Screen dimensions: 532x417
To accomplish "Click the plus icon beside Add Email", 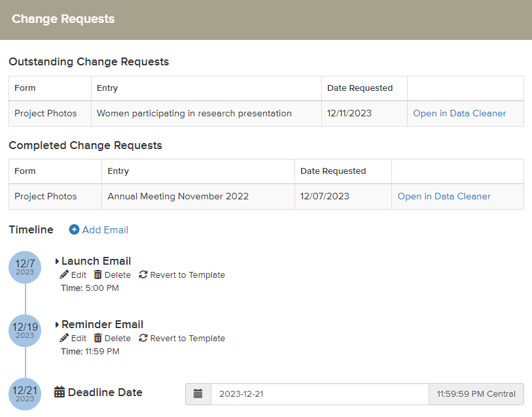I will pos(74,230).
